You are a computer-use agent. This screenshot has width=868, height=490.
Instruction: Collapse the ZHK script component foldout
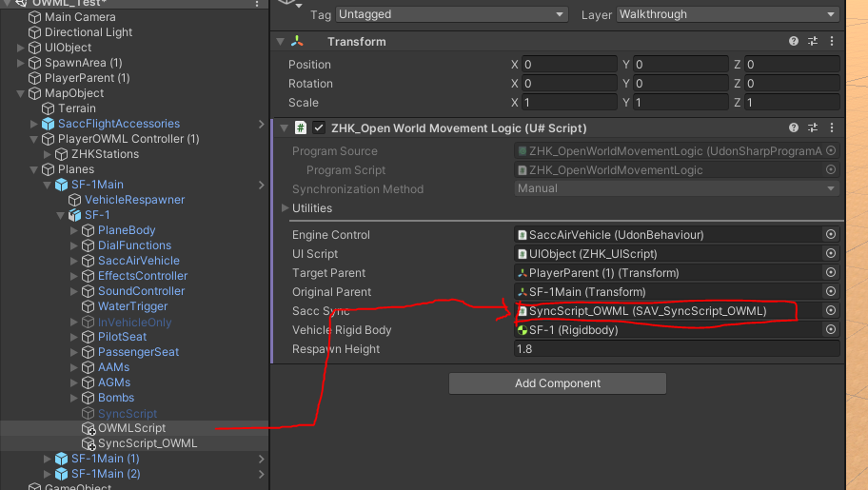point(284,127)
